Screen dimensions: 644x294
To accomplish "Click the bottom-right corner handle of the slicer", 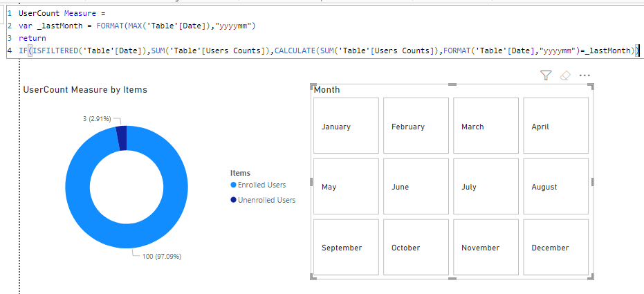I will pyautogui.click(x=591, y=277).
